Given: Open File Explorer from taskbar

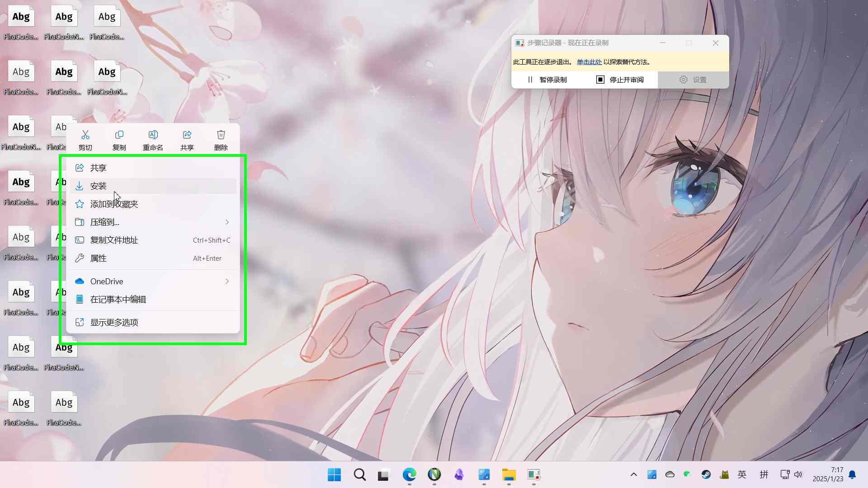Looking at the screenshot, I should pyautogui.click(x=509, y=474).
